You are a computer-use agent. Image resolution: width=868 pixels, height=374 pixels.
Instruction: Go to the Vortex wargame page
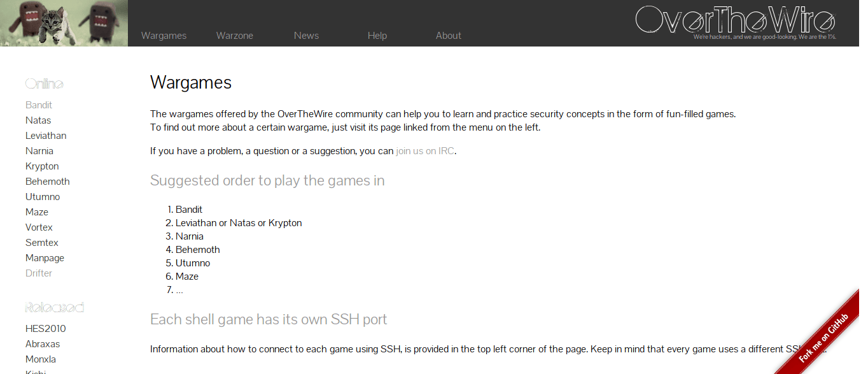(x=39, y=227)
